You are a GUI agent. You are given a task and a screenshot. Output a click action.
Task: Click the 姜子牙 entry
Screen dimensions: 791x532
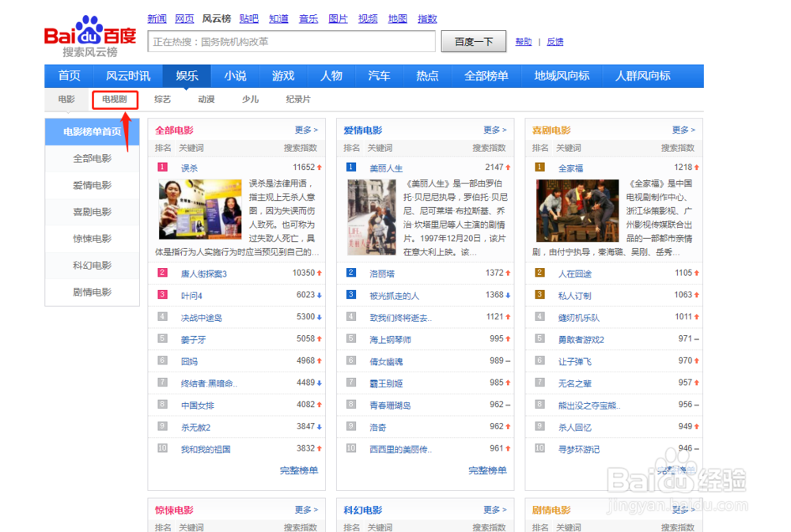pyautogui.click(x=193, y=340)
